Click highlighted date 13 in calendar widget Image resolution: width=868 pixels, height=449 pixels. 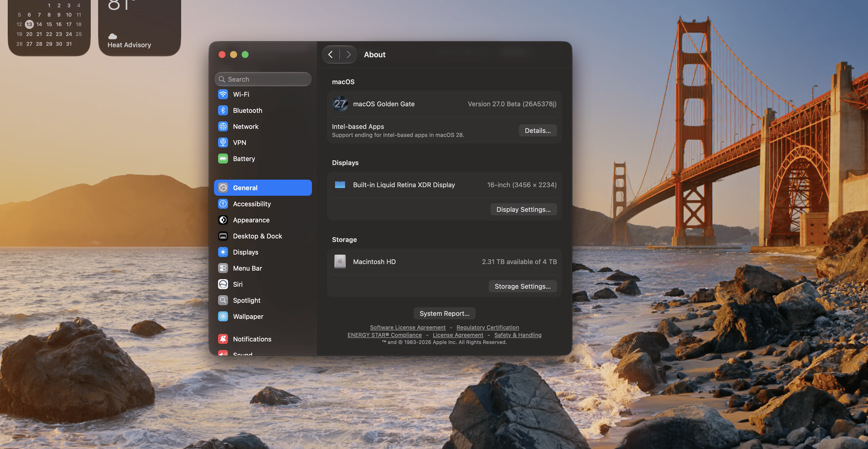[29, 24]
